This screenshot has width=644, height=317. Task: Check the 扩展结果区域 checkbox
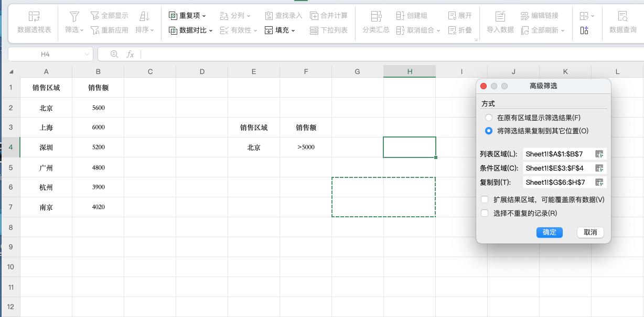(x=484, y=200)
